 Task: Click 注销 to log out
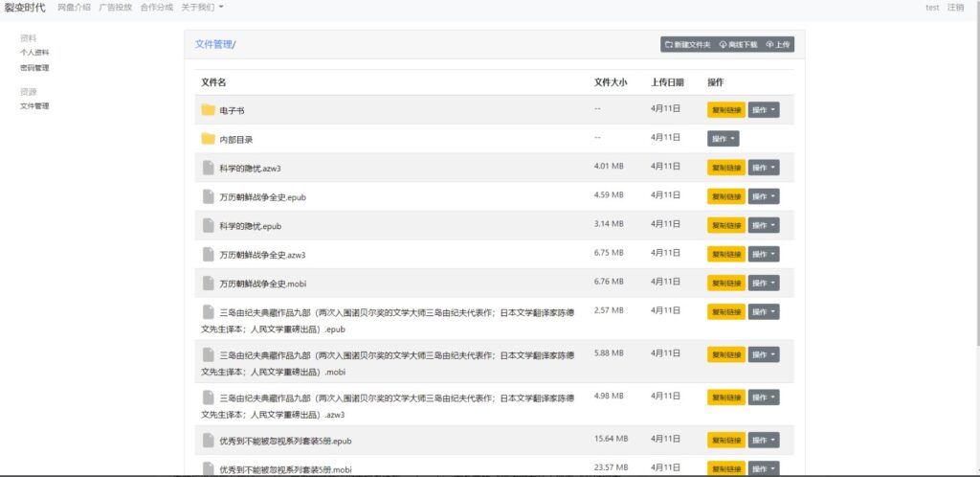955,8
